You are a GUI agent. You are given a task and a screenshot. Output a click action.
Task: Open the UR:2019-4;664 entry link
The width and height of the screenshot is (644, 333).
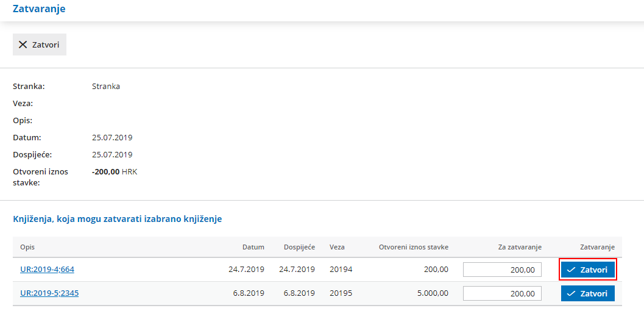47,269
